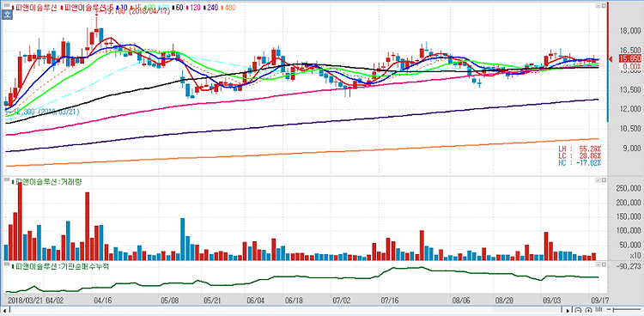The height and width of the screenshot is (316, 644).
Task: Maximize the price chart panel
Action: [604, 6]
